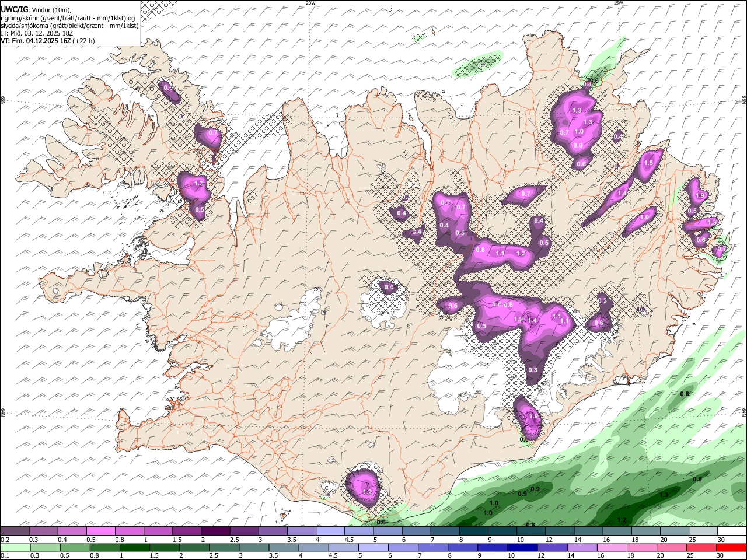Click the '0.7' label in the small north-central purple patch
This screenshot has width=747, height=560.
coord(526,194)
